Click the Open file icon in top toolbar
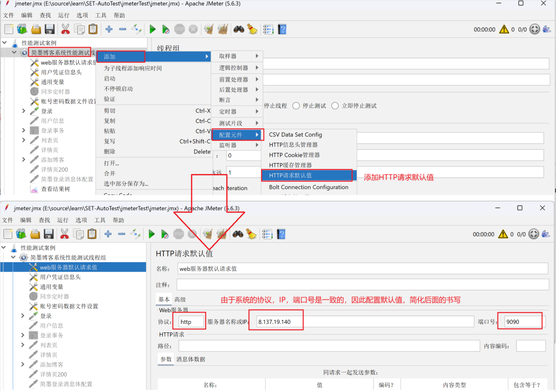Screen dimensions: 556x392 pyautogui.click(x=36, y=29)
